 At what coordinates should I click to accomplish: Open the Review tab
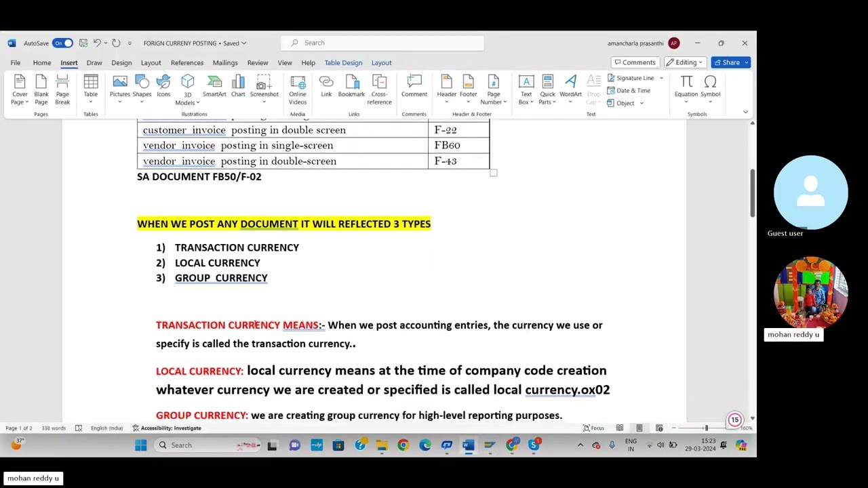point(258,62)
